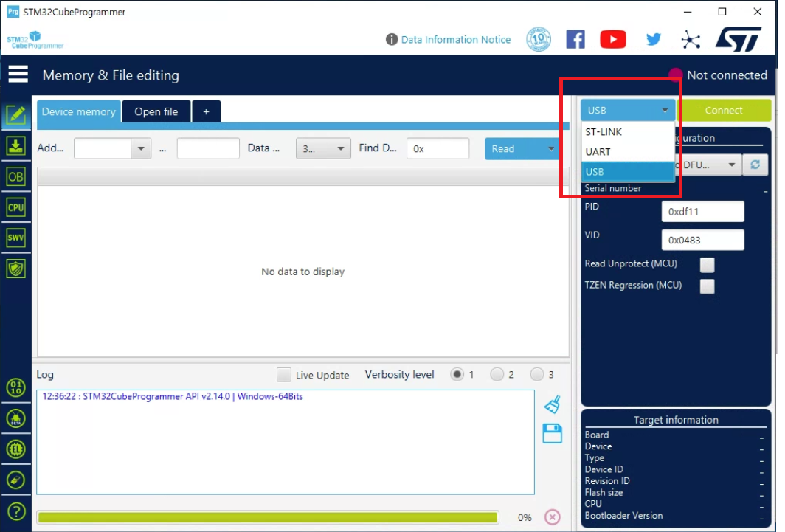Click the STM32CubeProgrammer logo
Viewport: 785px width, 532px height.
35,40
